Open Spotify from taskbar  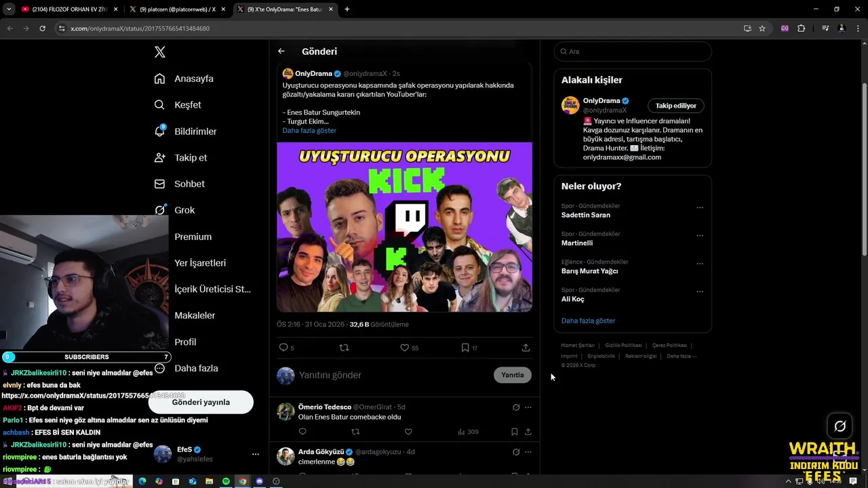(x=226, y=481)
